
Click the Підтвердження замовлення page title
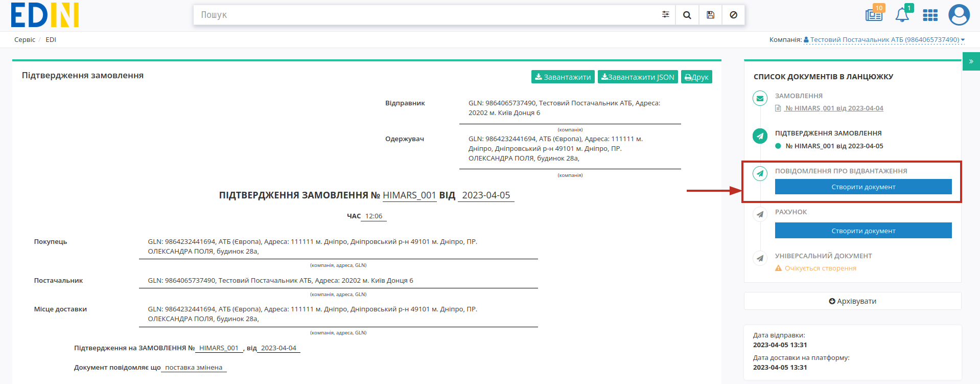83,75
